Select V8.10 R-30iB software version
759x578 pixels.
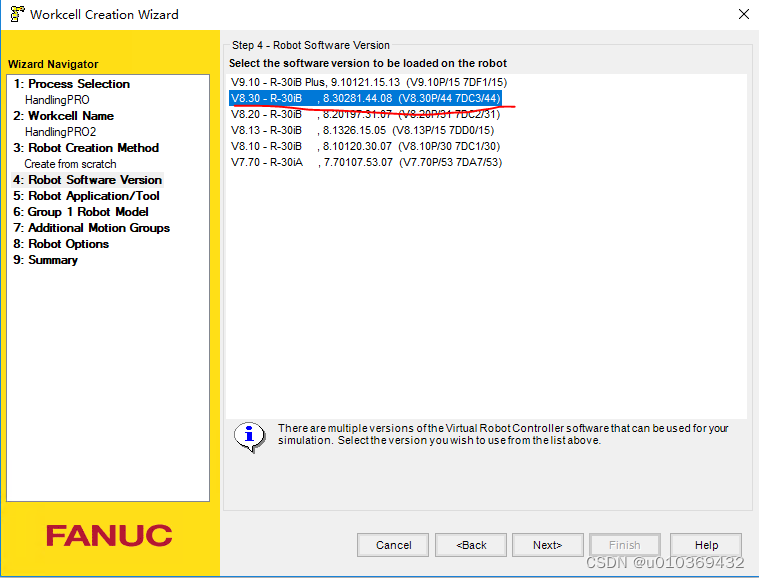(x=365, y=146)
